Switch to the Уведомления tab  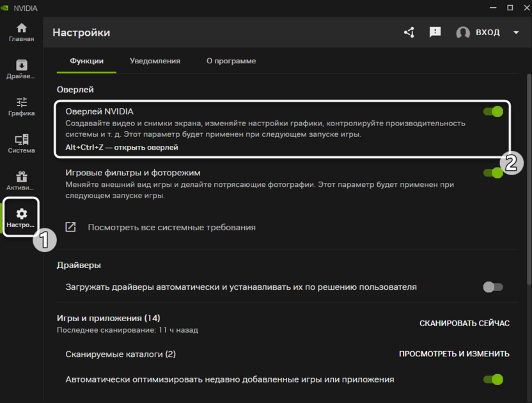155,61
